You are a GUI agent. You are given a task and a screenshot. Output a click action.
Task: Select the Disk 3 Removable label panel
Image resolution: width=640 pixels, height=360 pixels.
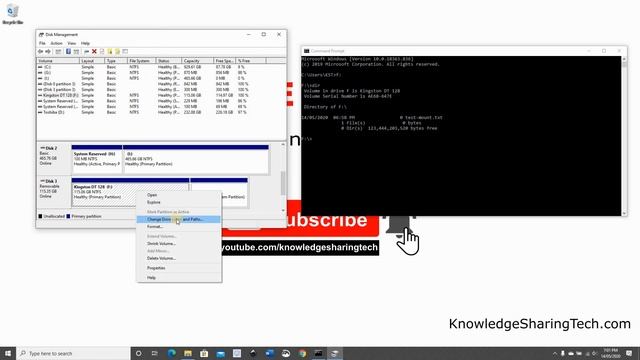[x=54, y=192]
